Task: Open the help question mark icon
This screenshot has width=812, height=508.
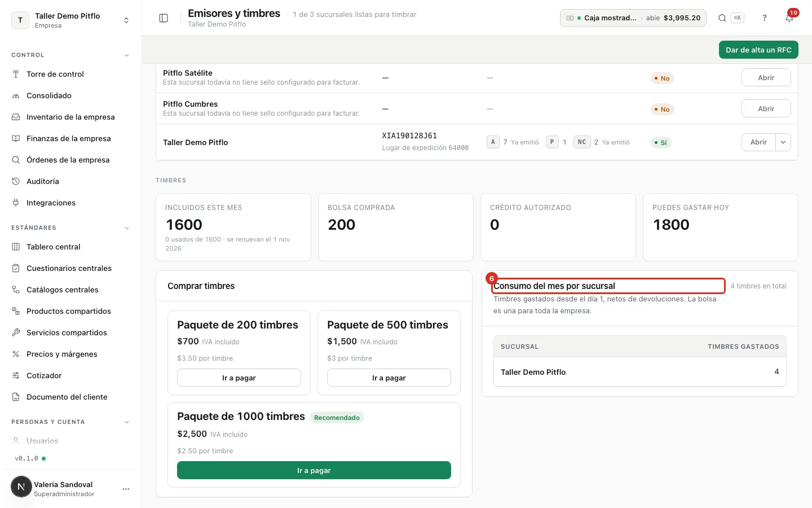Action: point(765,18)
